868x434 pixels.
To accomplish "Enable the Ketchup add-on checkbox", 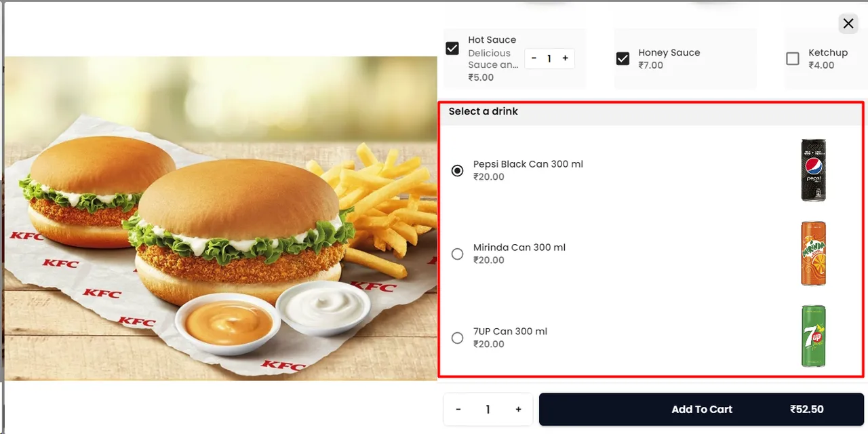I will click(793, 59).
